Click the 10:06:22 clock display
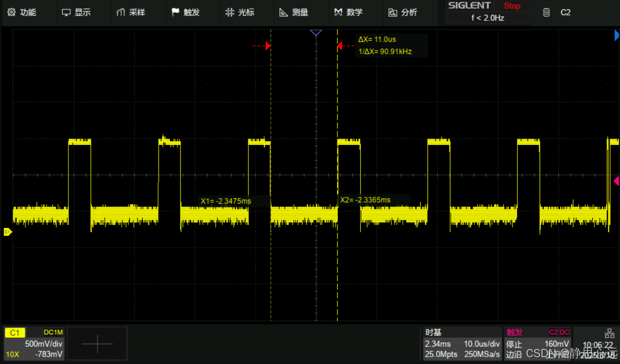This screenshot has height=364, width=620. 598,345
